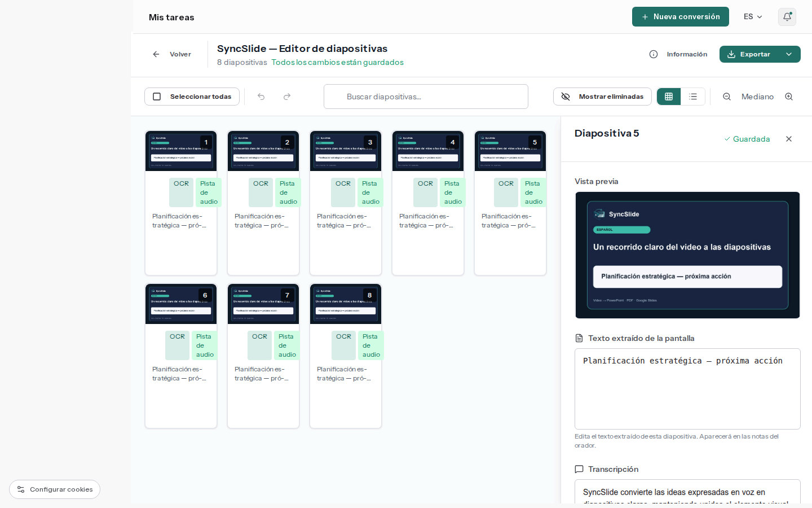The height and width of the screenshot is (508, 812).
Task: Click into the extracted text box for Diapositiva 5
Action: [x=687, y=389]
